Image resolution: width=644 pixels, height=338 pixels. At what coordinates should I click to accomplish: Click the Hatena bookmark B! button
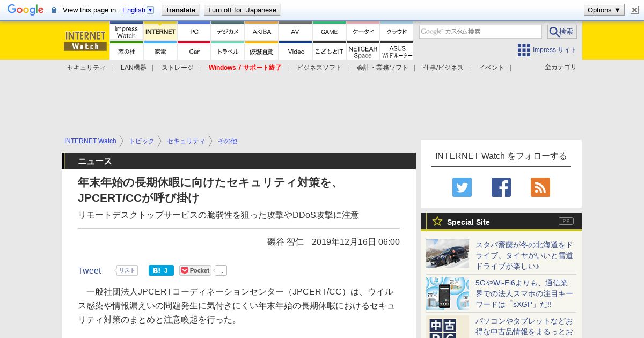(161, 270)
